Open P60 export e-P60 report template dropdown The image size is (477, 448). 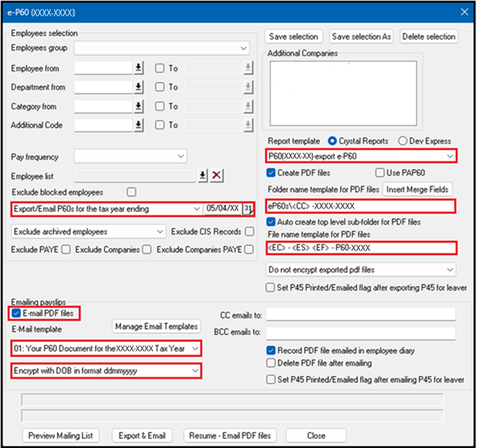(361, 156)
